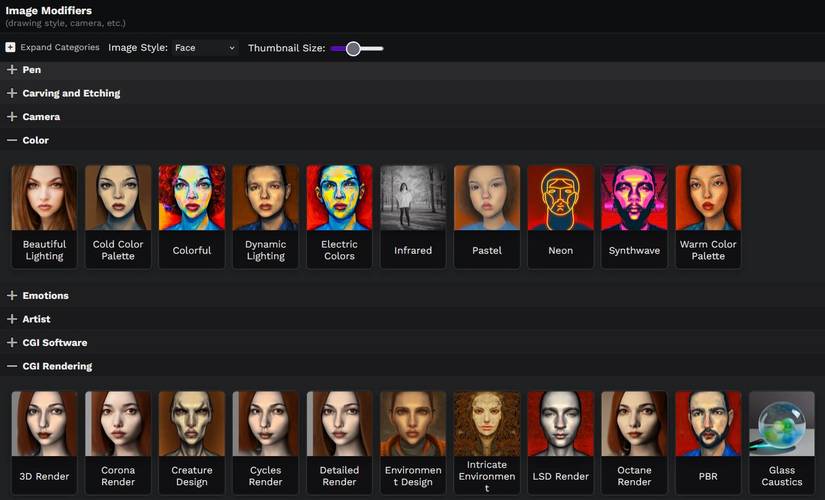The image size is (825, 500).
Task: Select the Synthwave modifier
Action: tap(634, 216)
